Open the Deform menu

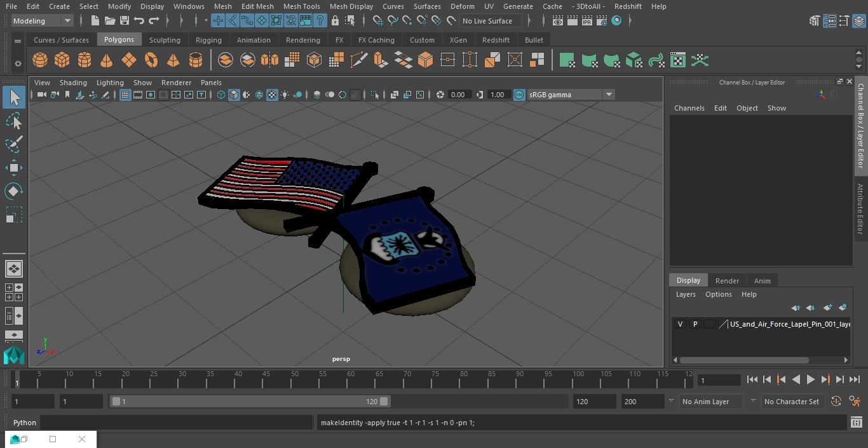coord(463,6)
